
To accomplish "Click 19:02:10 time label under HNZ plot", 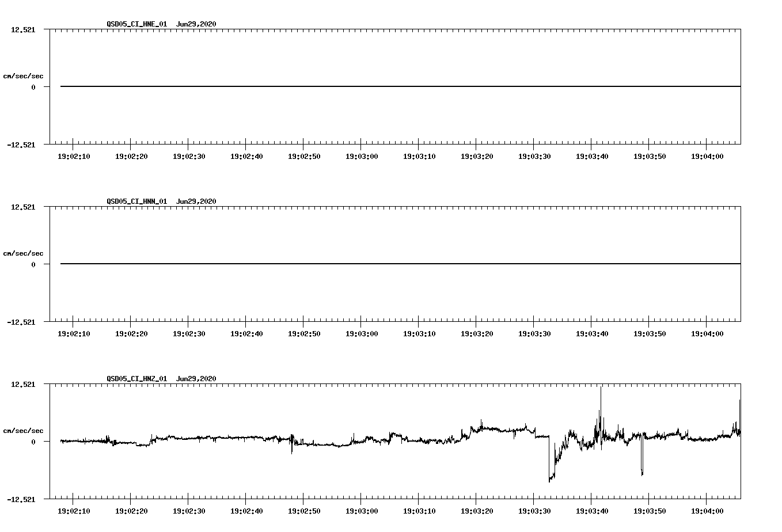I will [74, 511].
